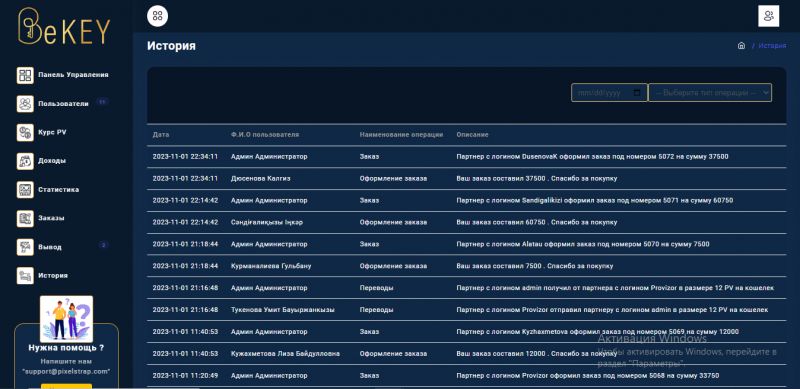Viewport: 800px width, 389px height.
Task: Click the help illustration thumbnail
Action: click(x=66, y=319)
